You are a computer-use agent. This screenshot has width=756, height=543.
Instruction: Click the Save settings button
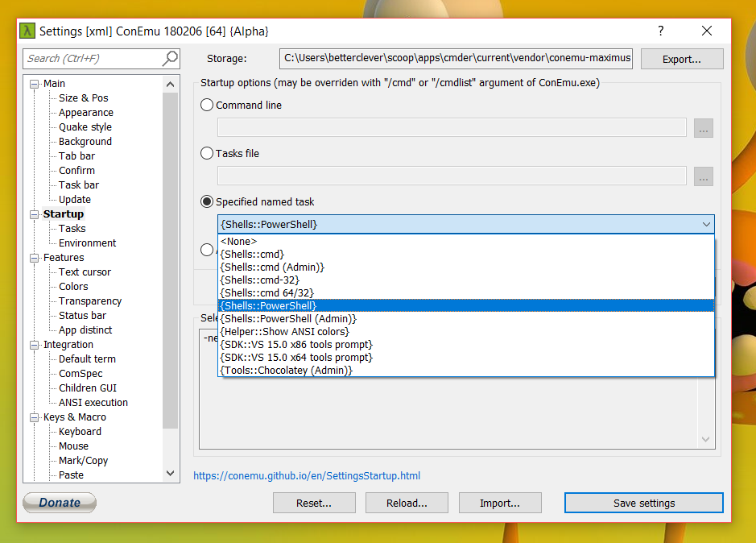pos(643,502)
